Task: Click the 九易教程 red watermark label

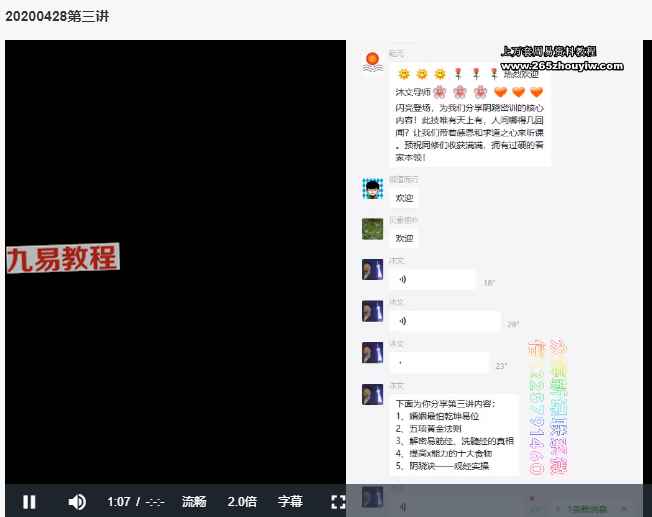Action: point(62,258)
